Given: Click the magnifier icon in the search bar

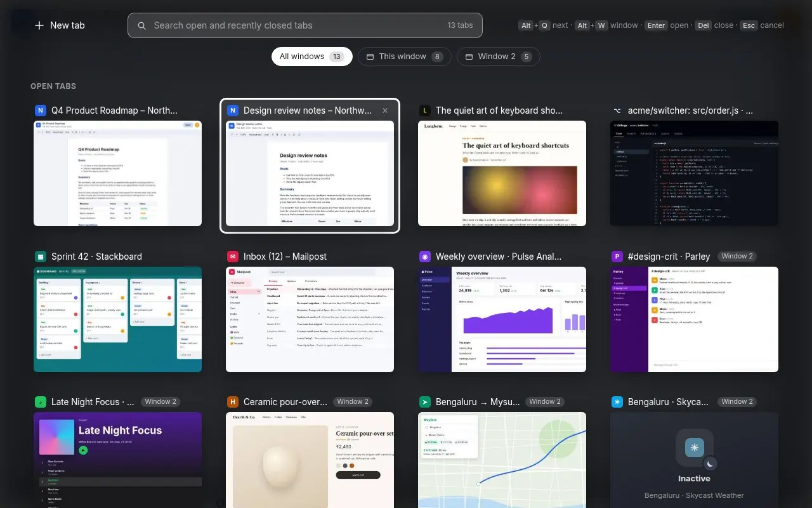Looking at the screenshot, I should tap(142, 26).
